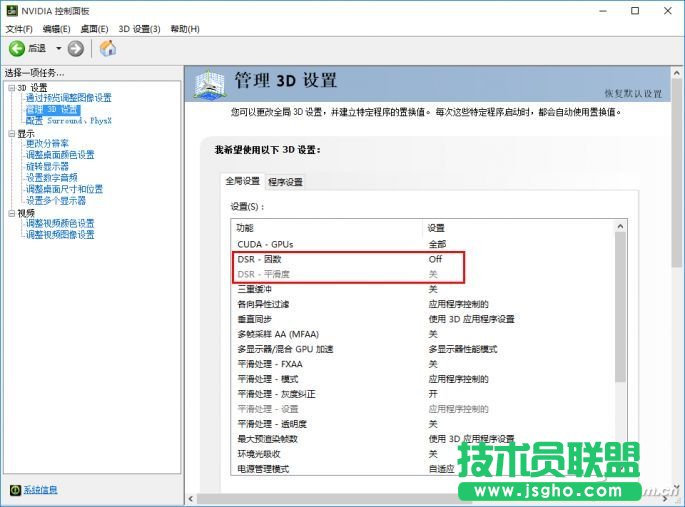Select the 全局设置 tab

(x=242, y=181)
